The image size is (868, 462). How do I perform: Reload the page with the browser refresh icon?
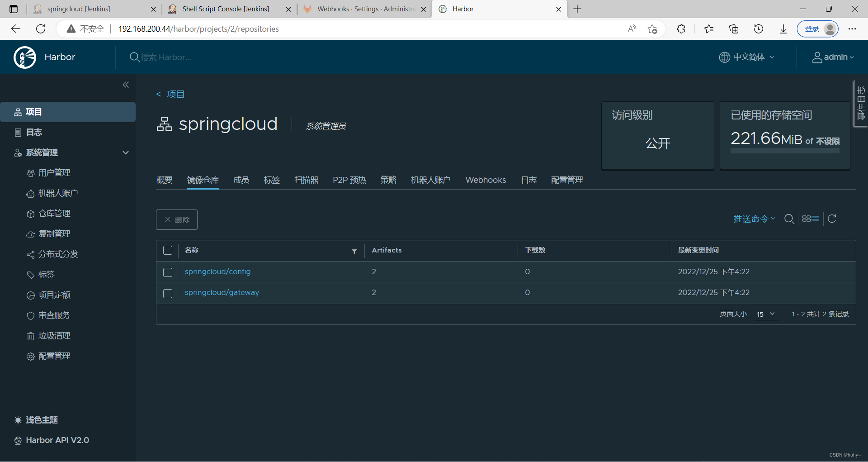click(x=41, y=29)
